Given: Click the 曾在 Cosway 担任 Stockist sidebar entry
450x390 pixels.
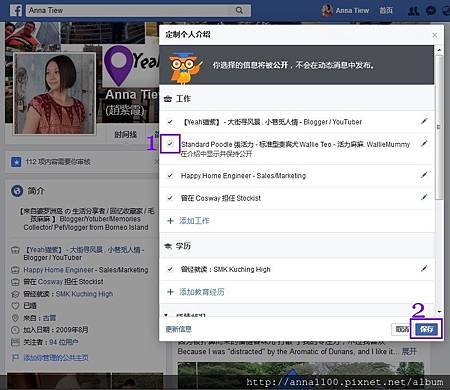Looking at the screenshot, I should click(x=63, y=282).
